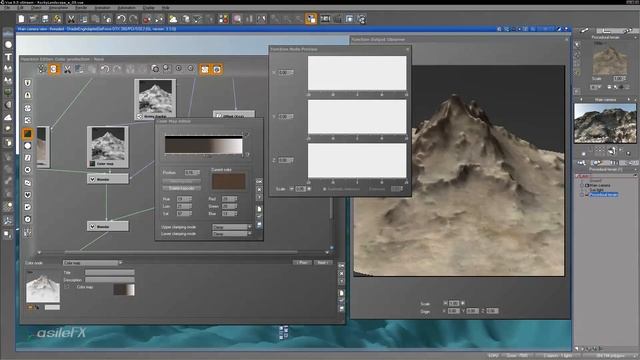This screenshot has height=360, width=640.
Task: Click the Red value field
Action: (x=229, y=199)
